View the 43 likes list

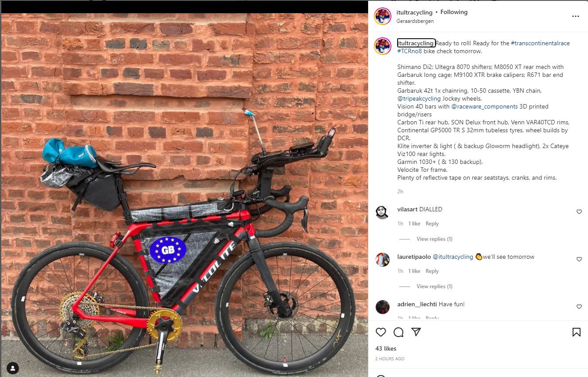tap(386, 348)
